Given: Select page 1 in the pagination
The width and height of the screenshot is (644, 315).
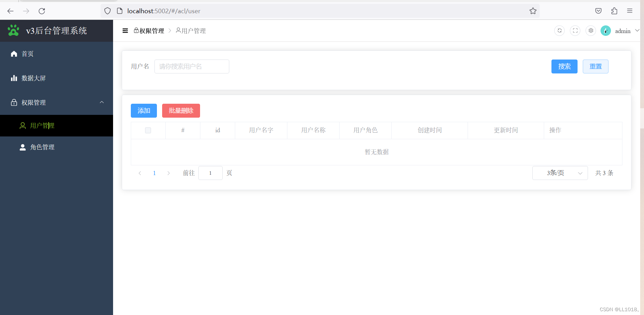Looking at the screenshot, I should (x=154, y=173).
